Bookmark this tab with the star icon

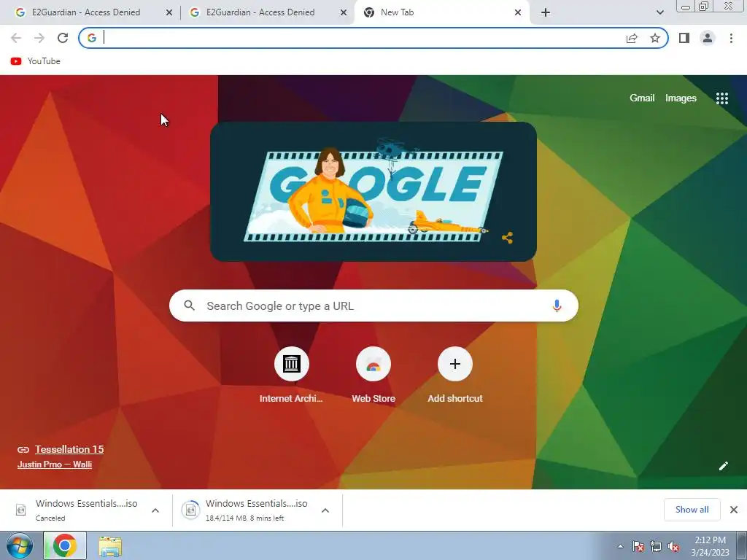[655, 38]
